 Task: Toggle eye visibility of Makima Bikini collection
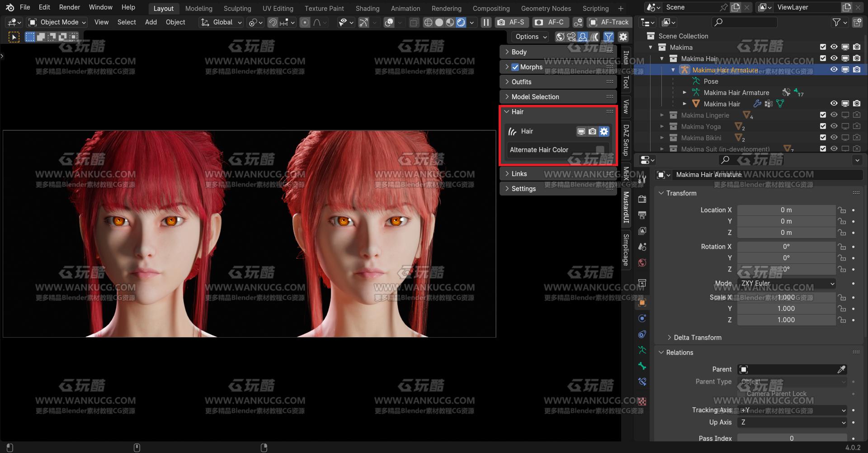point(834,138)
